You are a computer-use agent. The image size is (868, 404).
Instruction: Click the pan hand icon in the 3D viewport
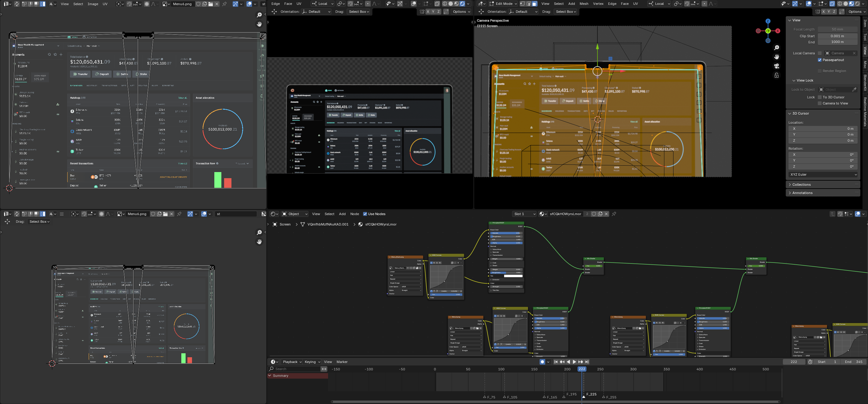(x=776, y=57)
